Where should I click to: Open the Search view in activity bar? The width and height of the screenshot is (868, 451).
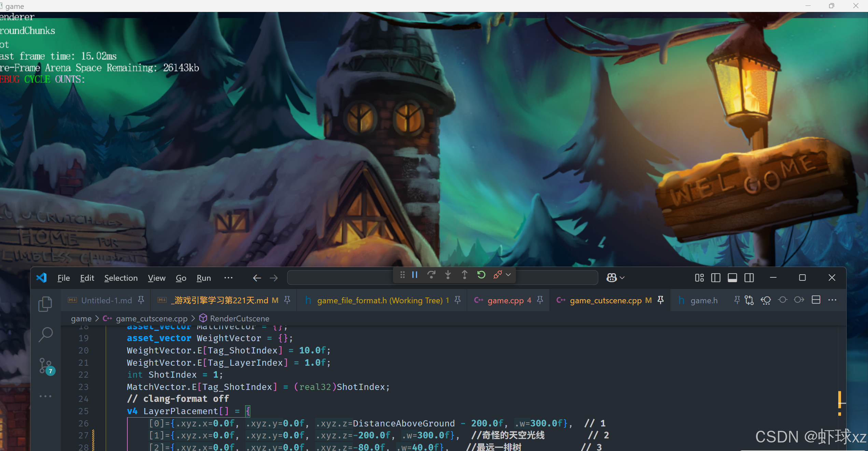pos(45,334)
